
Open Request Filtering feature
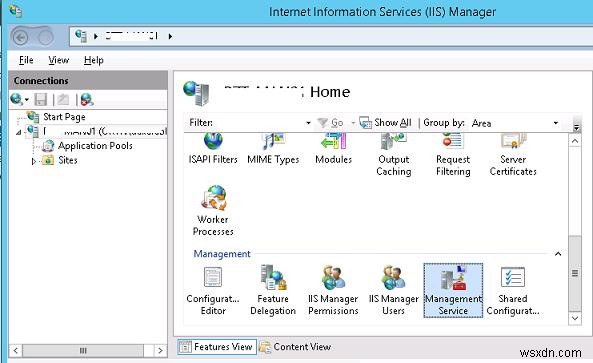click(453, 155)
